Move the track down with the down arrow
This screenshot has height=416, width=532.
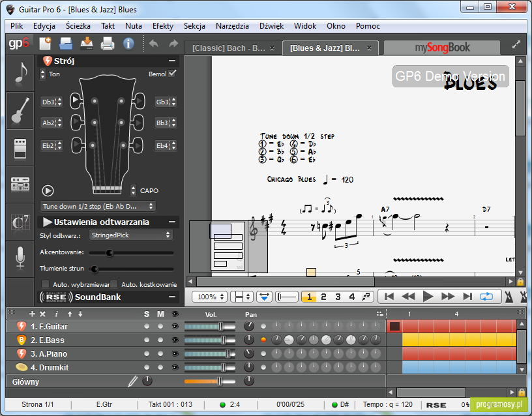[x=80, y=314]
